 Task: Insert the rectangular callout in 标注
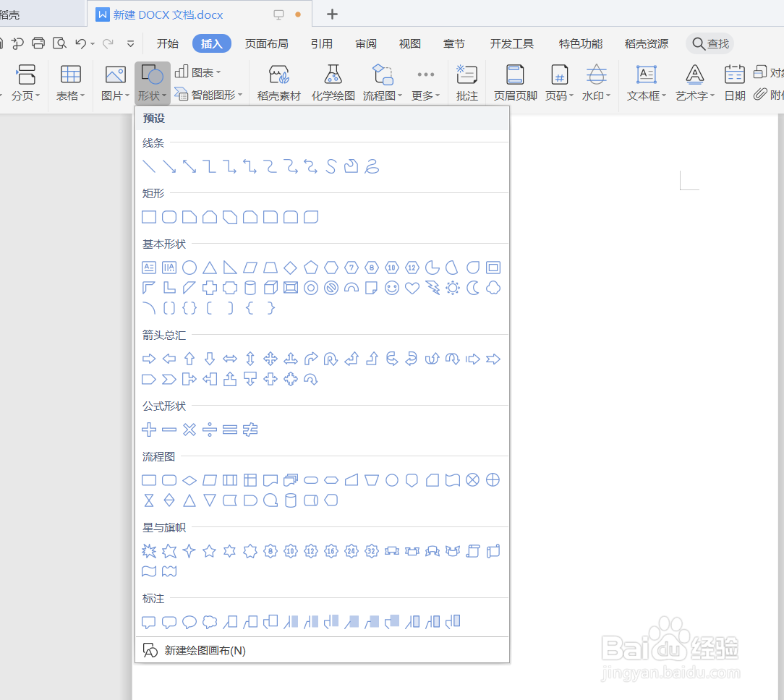149,622
